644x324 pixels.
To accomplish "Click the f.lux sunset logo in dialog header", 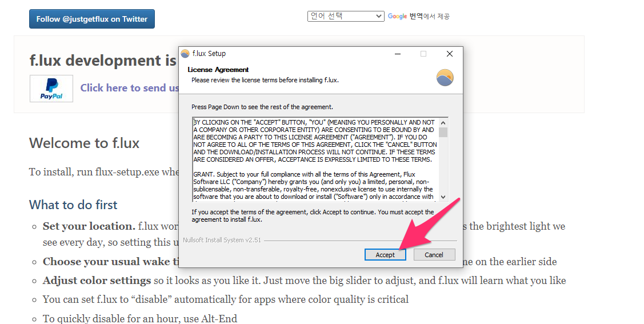I will [445, 78].
